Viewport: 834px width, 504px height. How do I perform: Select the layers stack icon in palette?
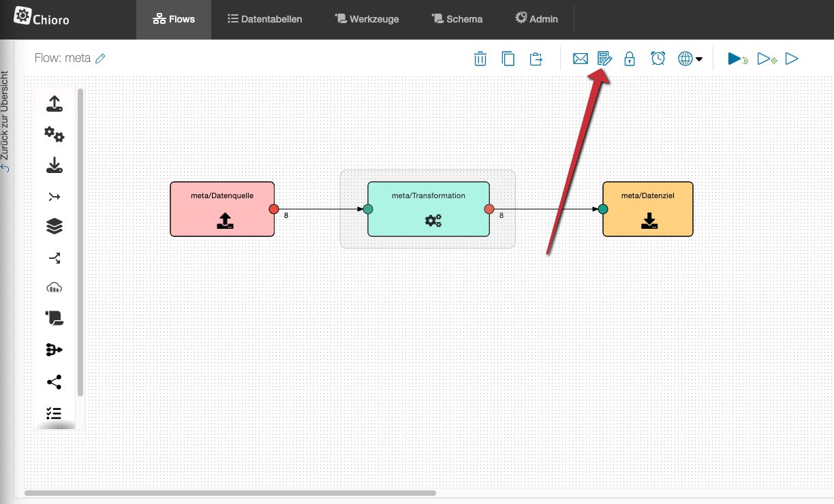(x=55, y=227)
